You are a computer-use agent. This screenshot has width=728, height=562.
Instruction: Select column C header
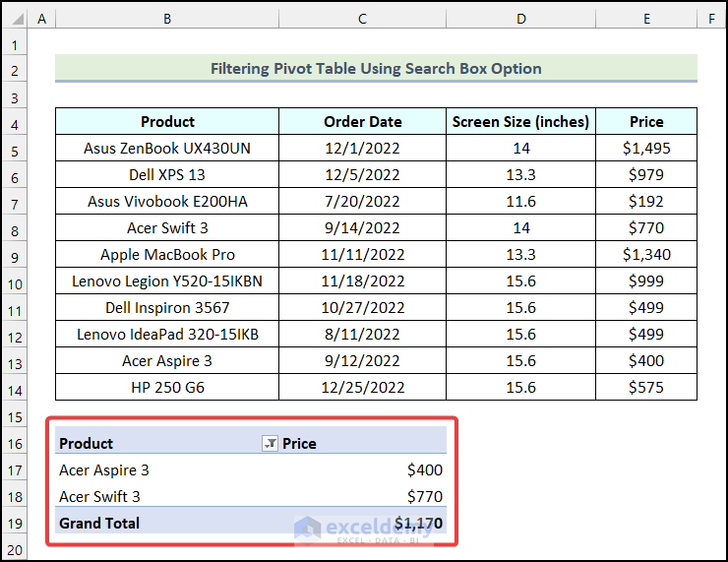click(362, 19)
